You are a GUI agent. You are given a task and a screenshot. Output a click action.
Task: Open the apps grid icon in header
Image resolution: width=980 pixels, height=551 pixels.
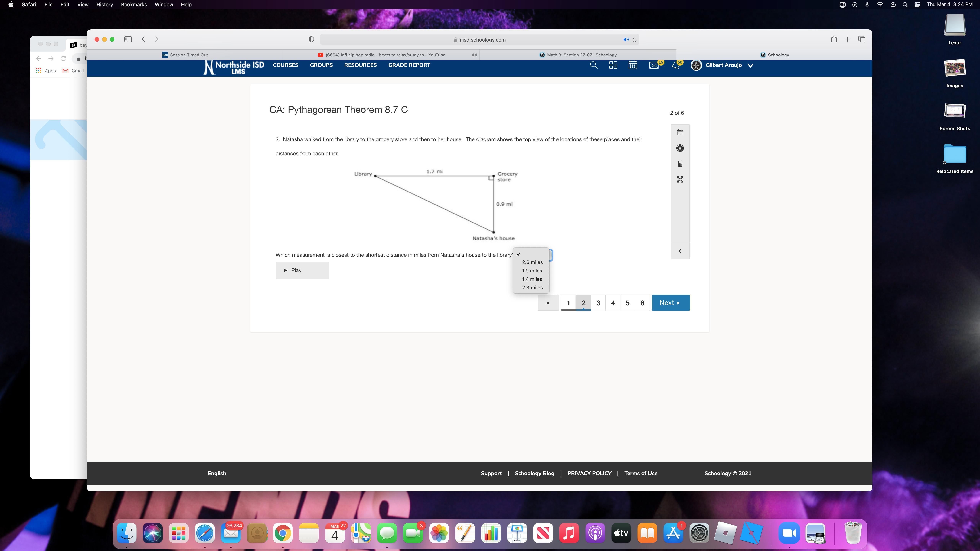(613, 65)
